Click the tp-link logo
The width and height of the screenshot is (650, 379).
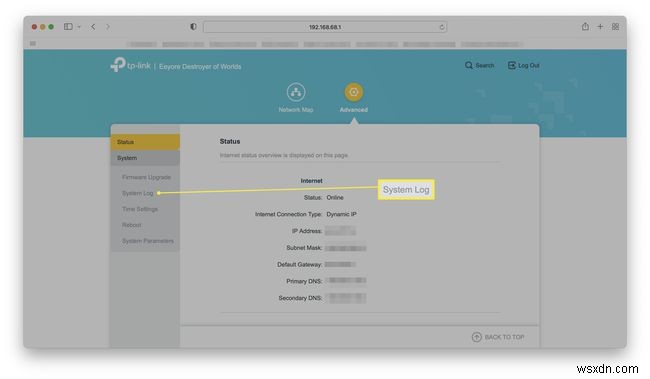pos(130,65)
